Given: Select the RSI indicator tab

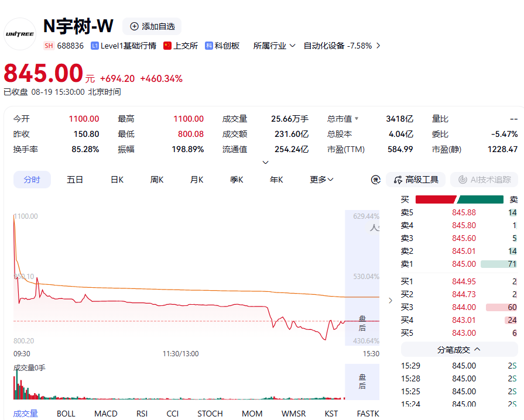Looking at the screenshot, I should [x=142, y=414].
